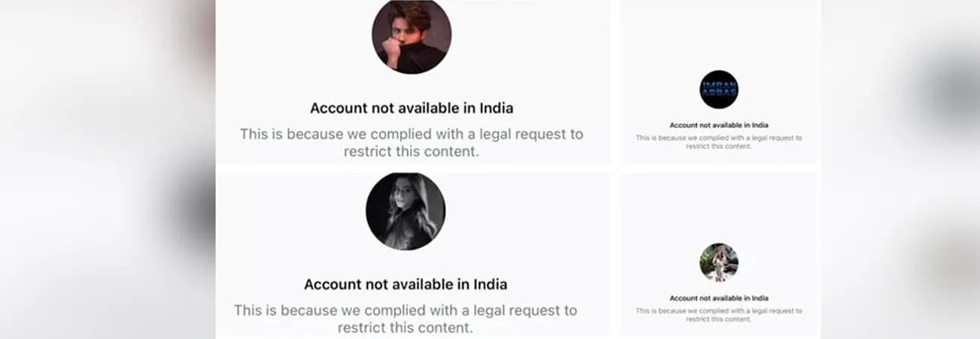Click the word "India" under man's photo
The width and height of the screenshot is (980, 339).
[x=497, y=108]
